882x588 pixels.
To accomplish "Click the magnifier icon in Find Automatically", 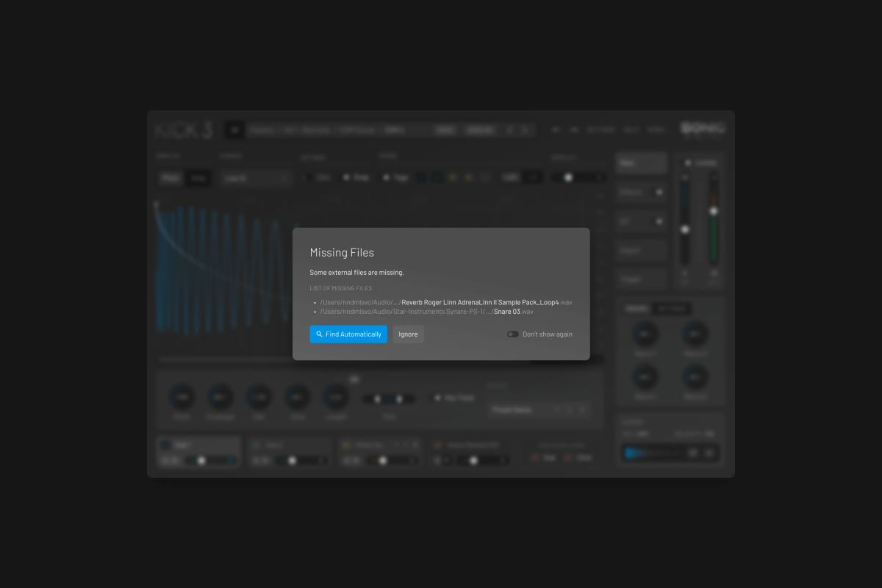I will pyautogui.click(x=319, y=334).
